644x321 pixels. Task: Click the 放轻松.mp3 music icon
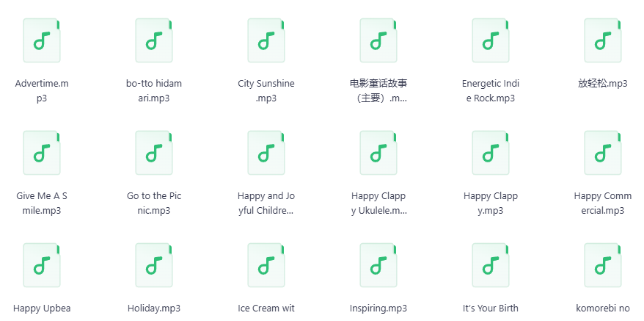602,40
